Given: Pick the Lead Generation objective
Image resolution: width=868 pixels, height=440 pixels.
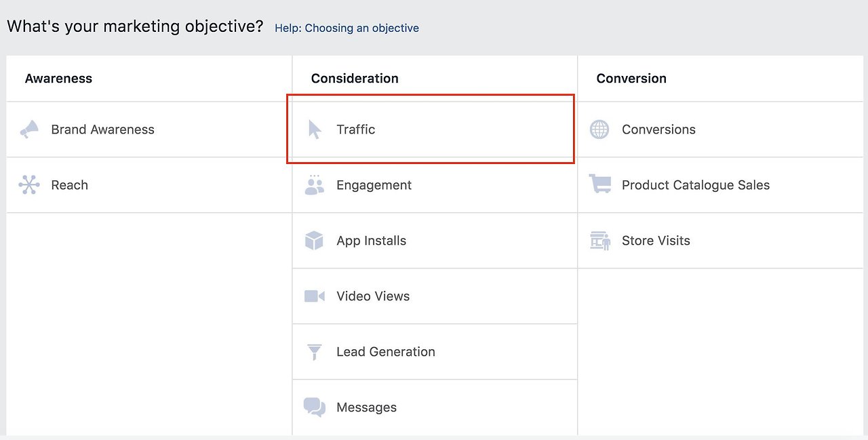Looking at the screenshot, I should (385, 351).
